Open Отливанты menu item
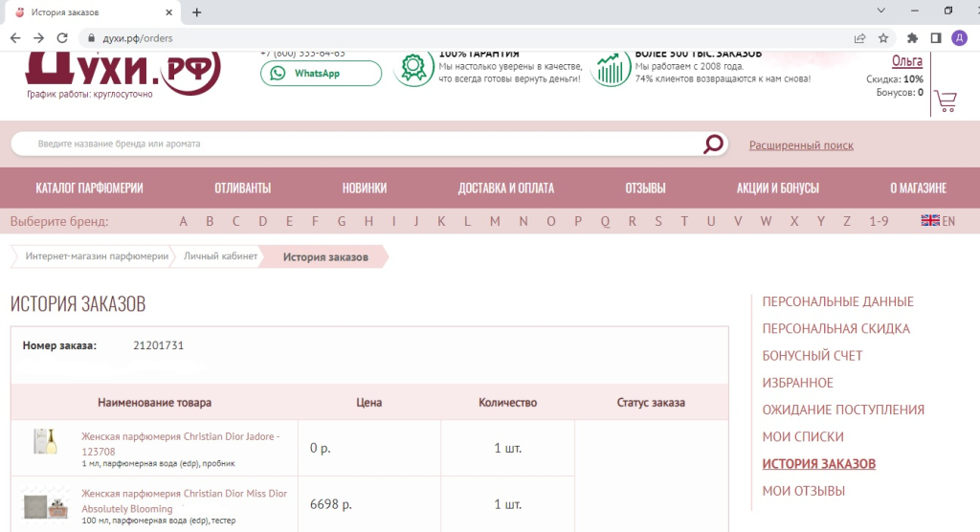980x532 pixels. 242,188
